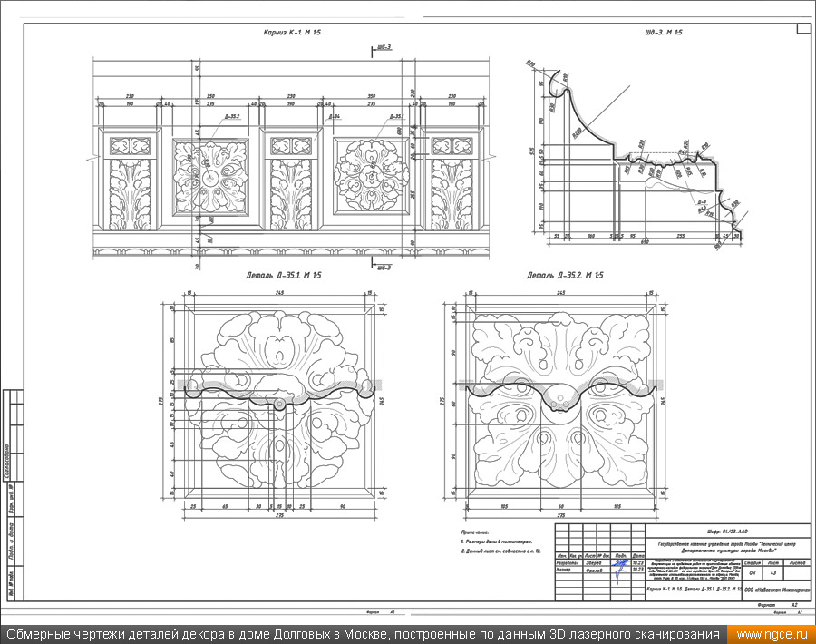This screenshot has width=816, height=644.
Task: Click the vertical "Согласовано" label in the left margin
Action: click(x=7, y=462)
